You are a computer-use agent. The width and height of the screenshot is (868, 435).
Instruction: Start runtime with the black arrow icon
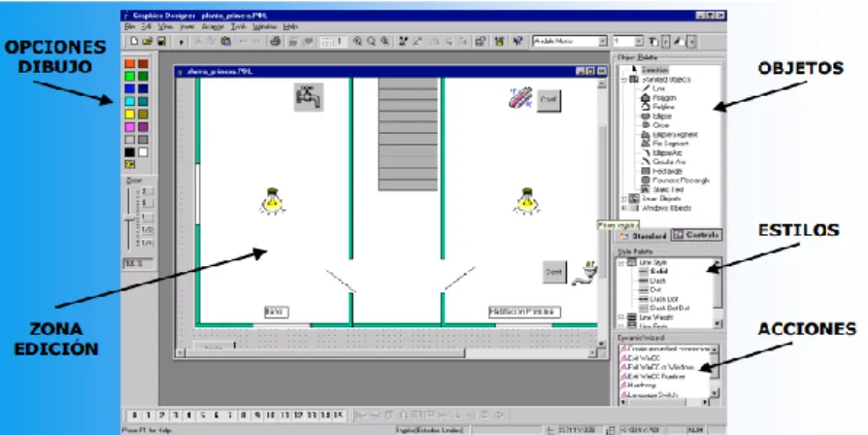click(x=181, y=42)
